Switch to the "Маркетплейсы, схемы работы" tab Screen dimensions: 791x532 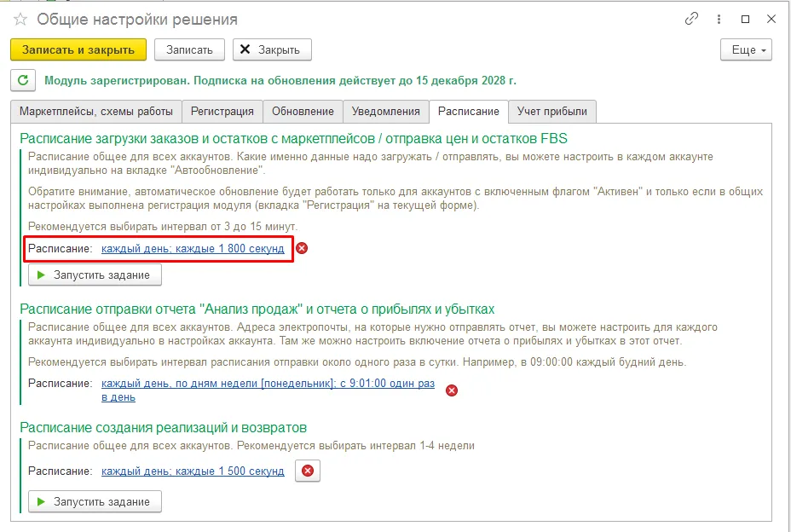pyautogui.click(x=96, y=112)
